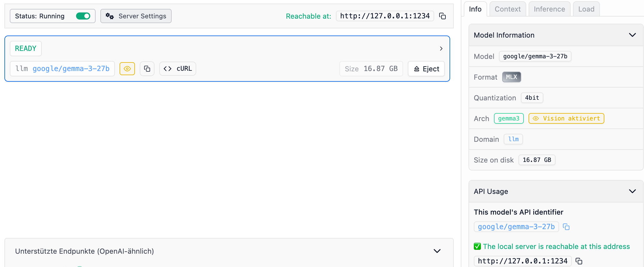Click the cURL code brackets icon
644x267 pixels.
click(x=168, y=69)
